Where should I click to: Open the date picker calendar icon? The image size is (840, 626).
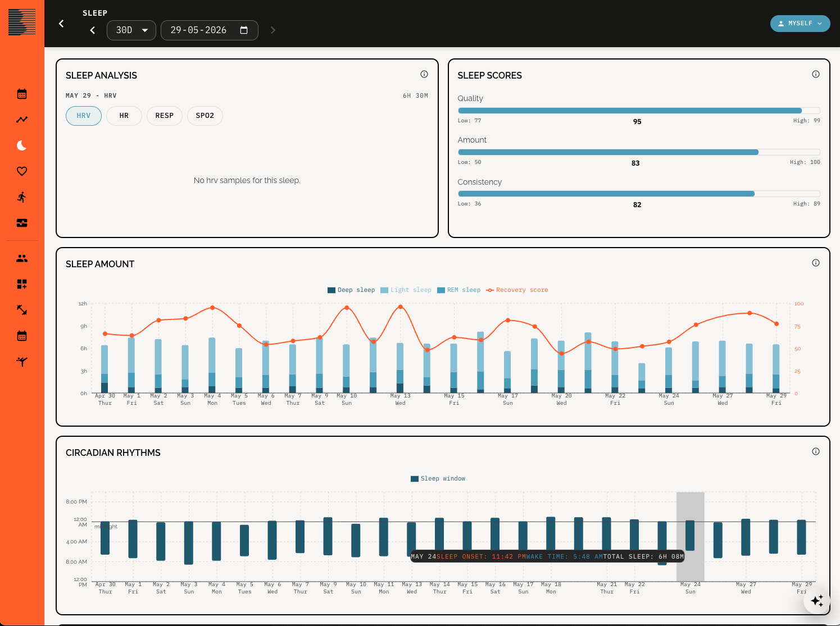(244, 30)
